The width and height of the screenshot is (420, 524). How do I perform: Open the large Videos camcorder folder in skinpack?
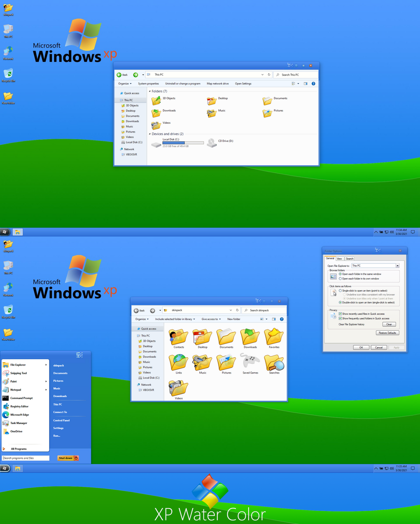[x=179, y=390]
